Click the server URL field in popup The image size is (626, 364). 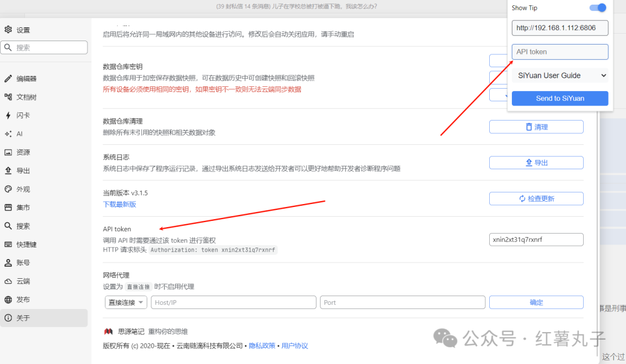coord(560,28)
